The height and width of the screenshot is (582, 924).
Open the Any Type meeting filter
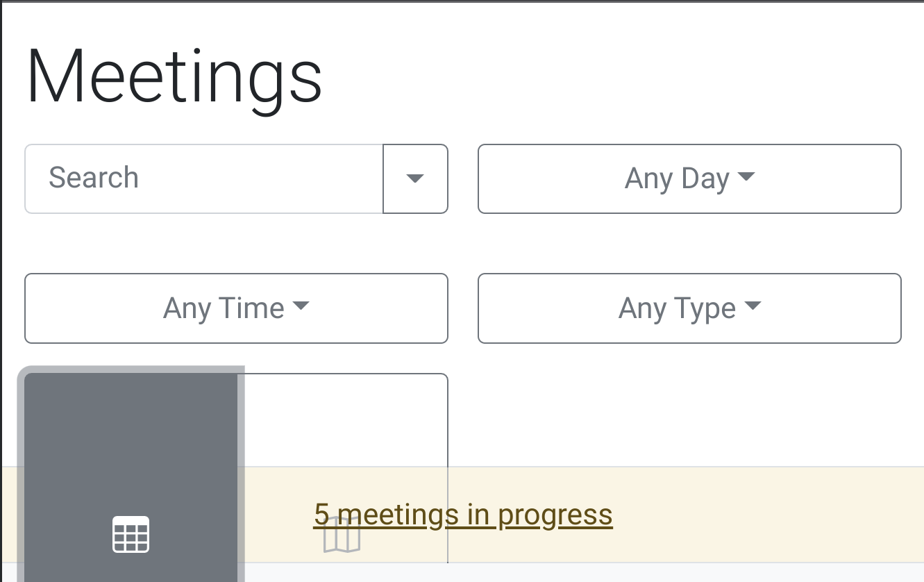point(689,308)
